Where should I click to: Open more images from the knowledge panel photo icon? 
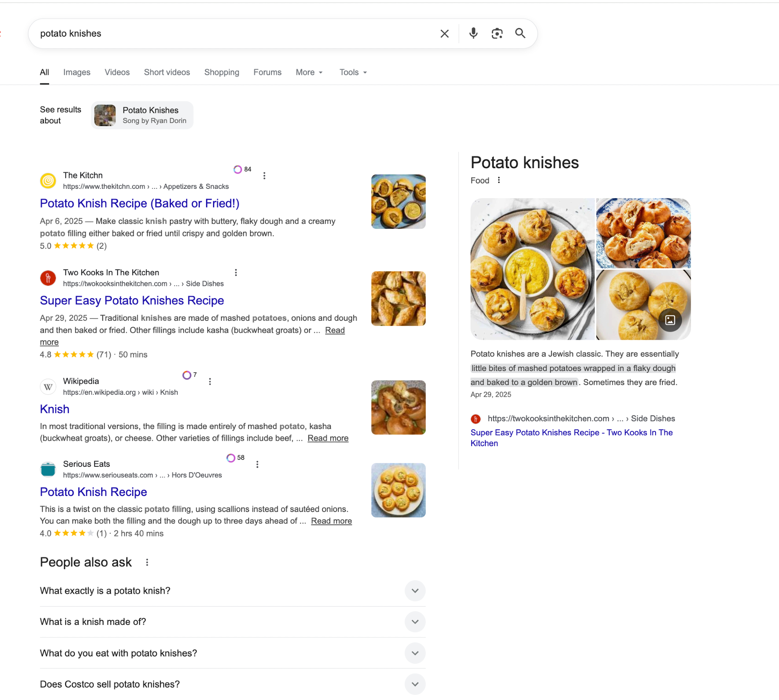point(670,320)
